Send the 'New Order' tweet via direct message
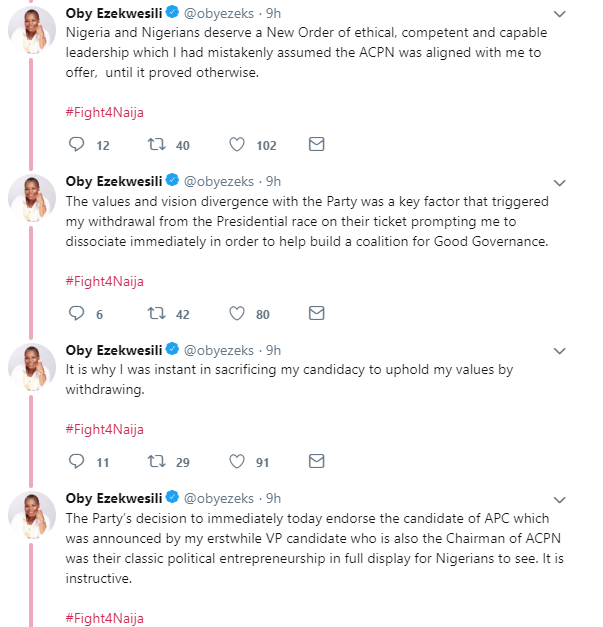Viewport: 603px width, 627px height. 316,145
